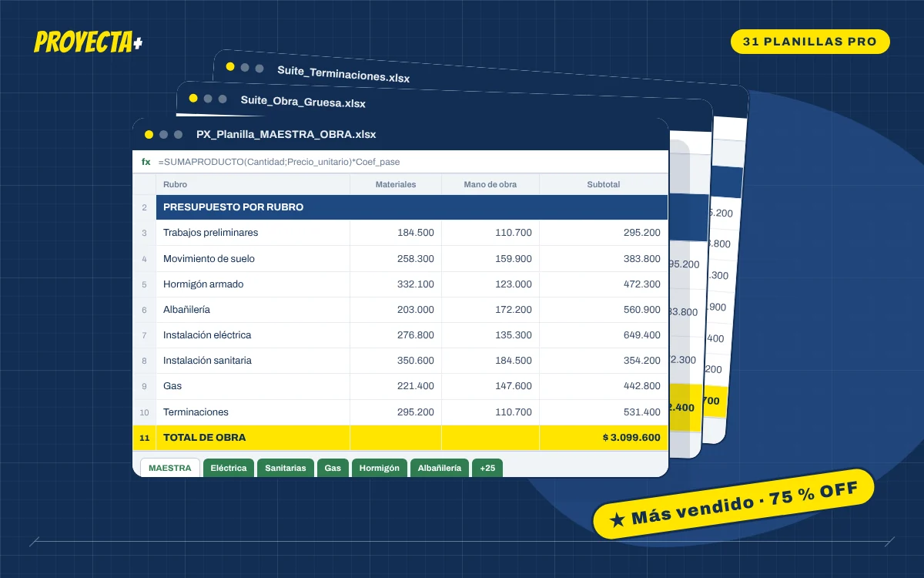The image size is (924, 578).
Task: Select the Instalación sanitaria row label
Action: tap(207, 360)
